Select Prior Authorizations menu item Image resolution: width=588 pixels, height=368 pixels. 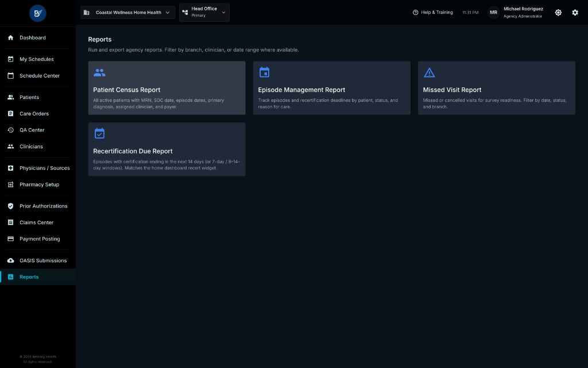click(37, 206)
